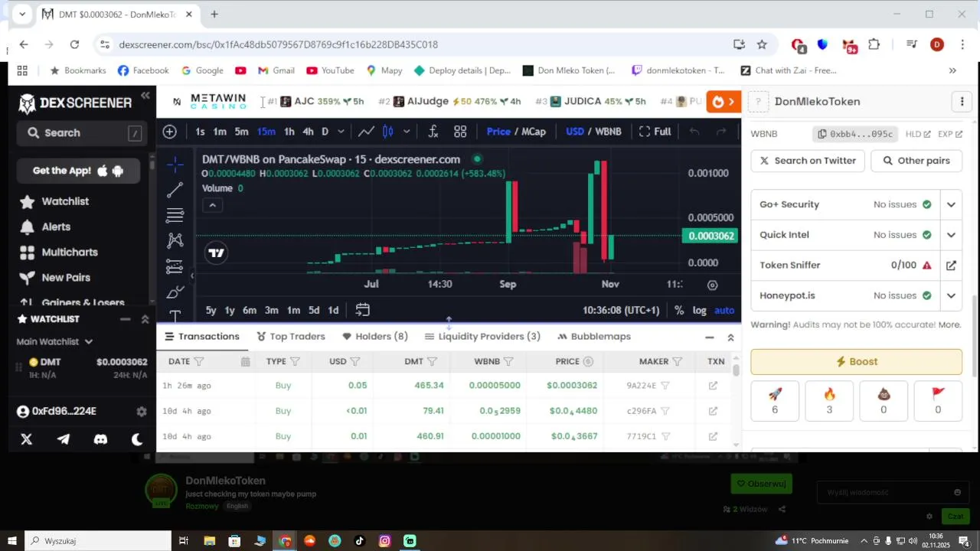Expand the Honeypot.is audit details
The width and height of the screenshot is (980, 551).
click(951, 295)
